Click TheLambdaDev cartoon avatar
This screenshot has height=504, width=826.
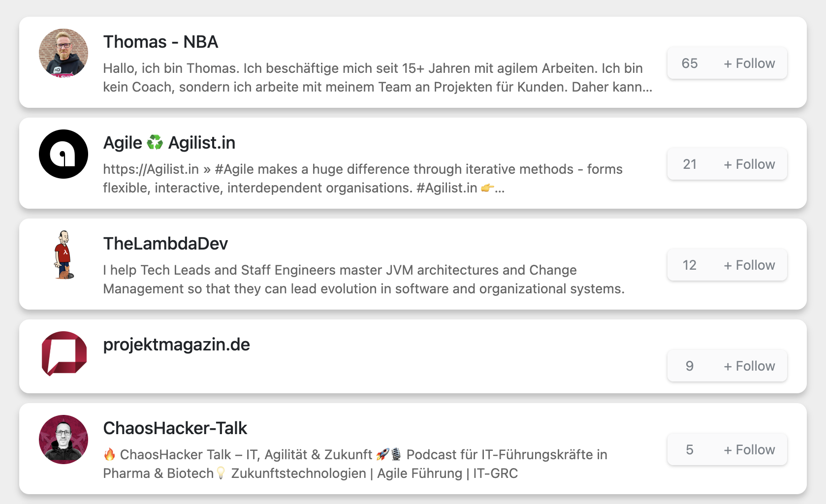coord(64,255)
